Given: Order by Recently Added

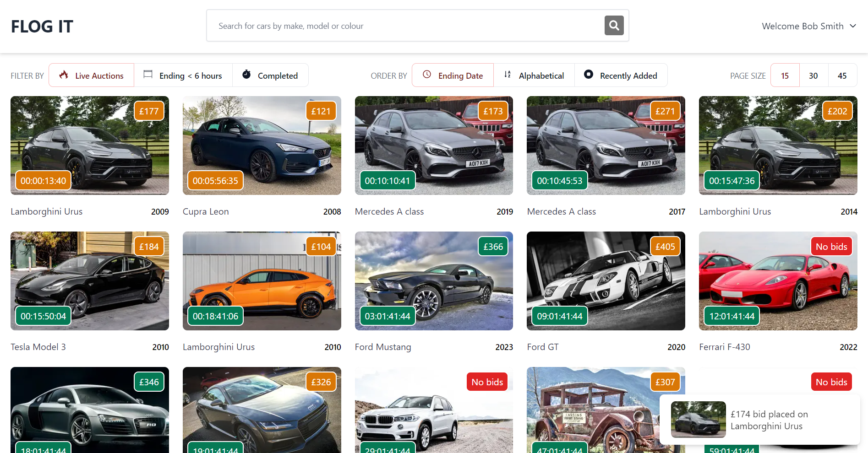Looking at the screenshot, I should [x=621, y=75].
